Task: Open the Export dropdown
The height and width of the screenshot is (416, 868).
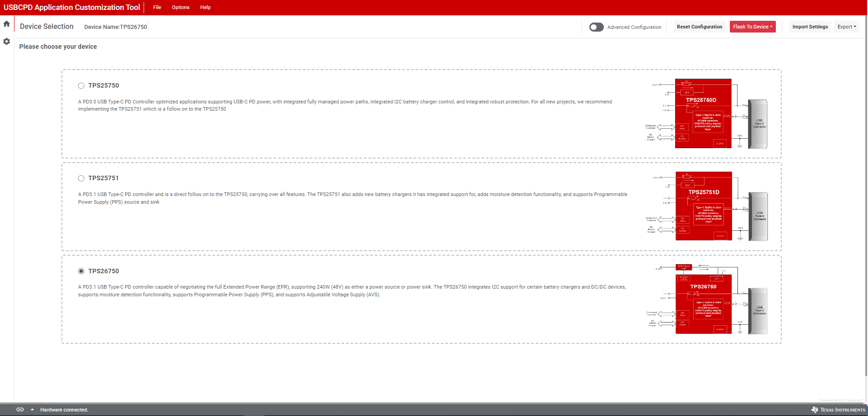Action: click(x=847, y=27)
